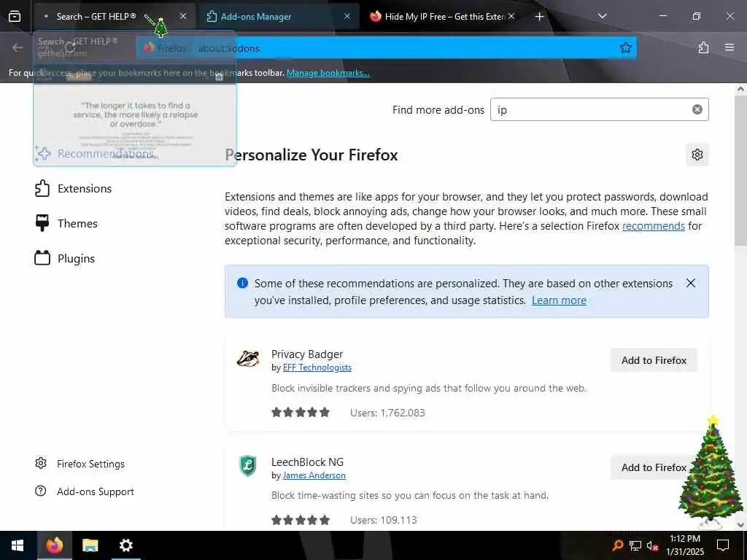The height and width of the screenshot is (560, 747).
Task: Open the EFF Technologists author link
Action: coord(317,367)
